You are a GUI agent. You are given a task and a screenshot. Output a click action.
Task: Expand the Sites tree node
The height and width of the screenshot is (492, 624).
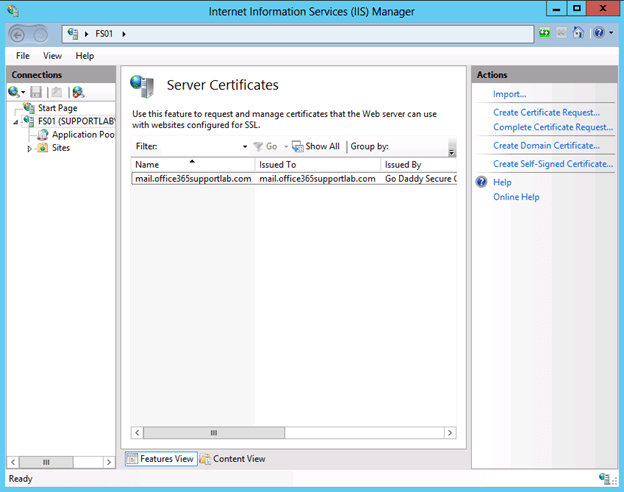pos(29,149)
